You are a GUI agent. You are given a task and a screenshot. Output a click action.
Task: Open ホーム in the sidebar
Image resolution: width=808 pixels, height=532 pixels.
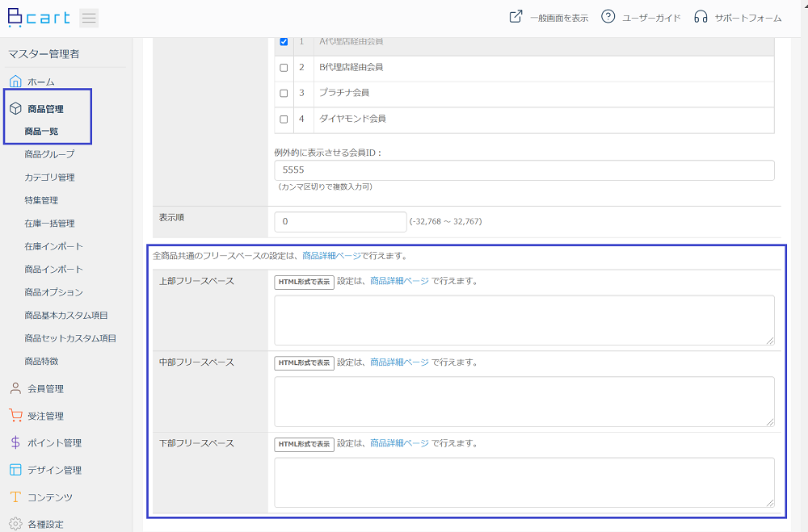click(x=41, y=82)
